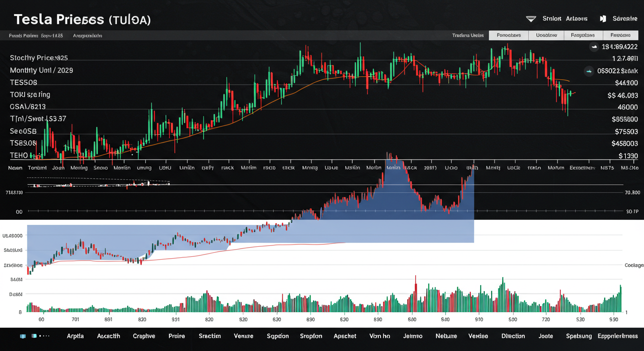Viewport: 644px width, 351px height.
Task: Click the TS89.08 label
Action: (x=23, y=143)
